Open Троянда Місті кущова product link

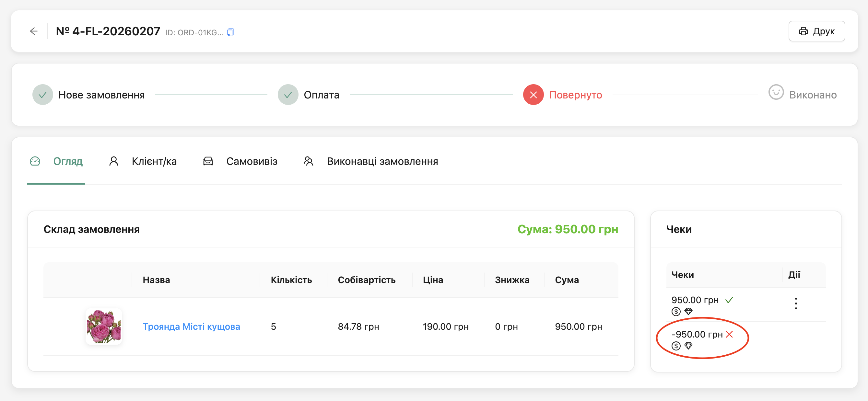tap(191, 327)
